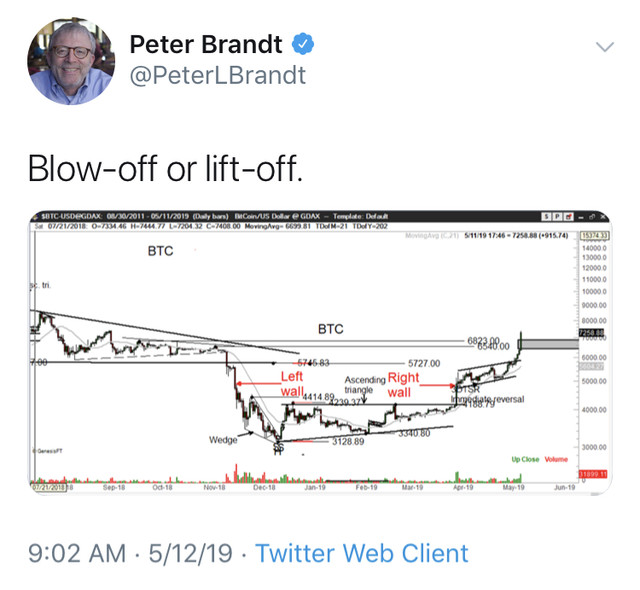Open the tweet options chevron menu

[604, 47]
